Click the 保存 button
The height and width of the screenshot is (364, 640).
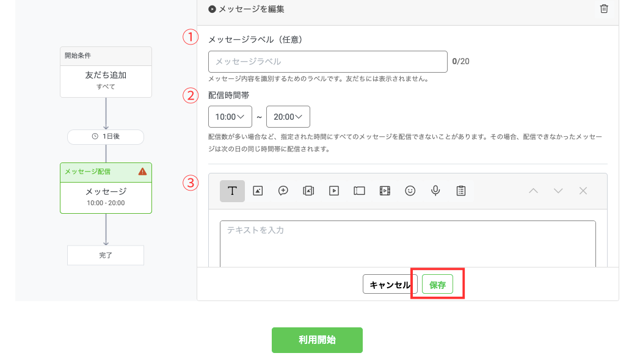(437, 285)
